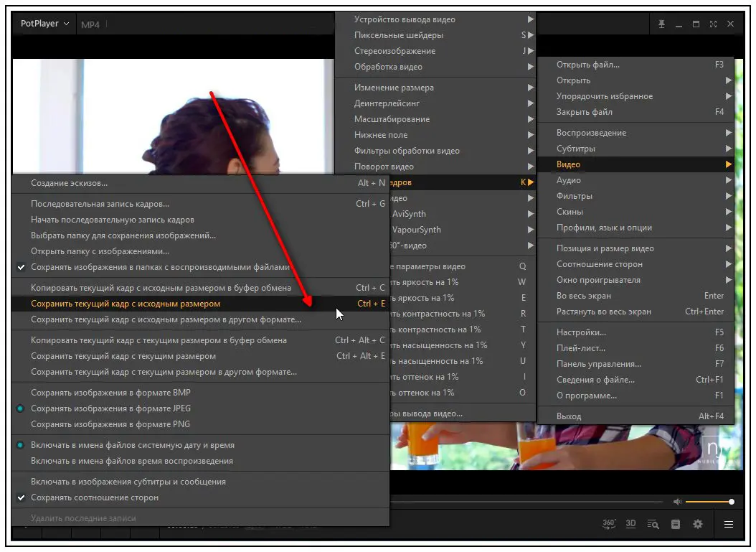The width and height of the screenshot is (756, 552).
Task: Open the hamburger playlist menu icon
Action: (x=729, y=525)
